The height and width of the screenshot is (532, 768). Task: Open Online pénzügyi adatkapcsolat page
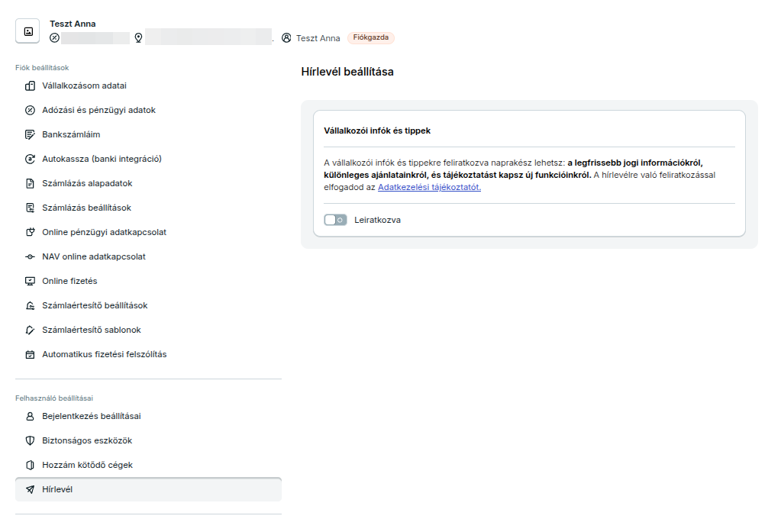[x=104, y=232]
